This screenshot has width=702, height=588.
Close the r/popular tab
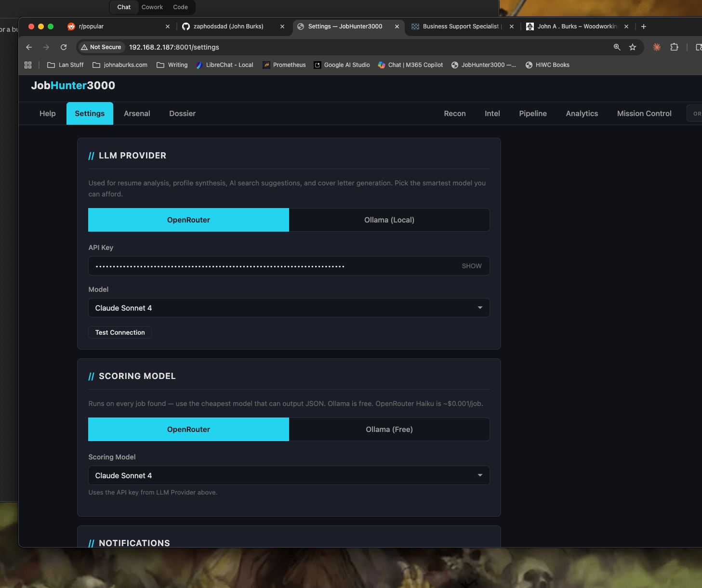(168, 26)
